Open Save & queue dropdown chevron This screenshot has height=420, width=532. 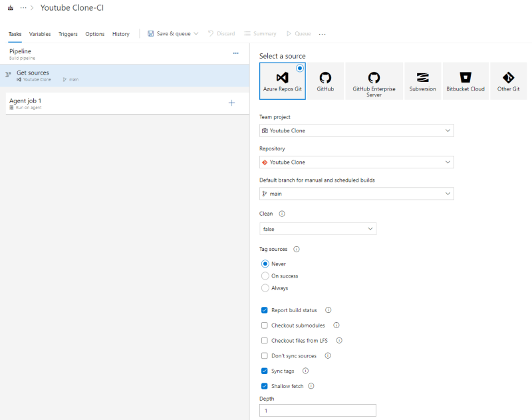point(196,34)
